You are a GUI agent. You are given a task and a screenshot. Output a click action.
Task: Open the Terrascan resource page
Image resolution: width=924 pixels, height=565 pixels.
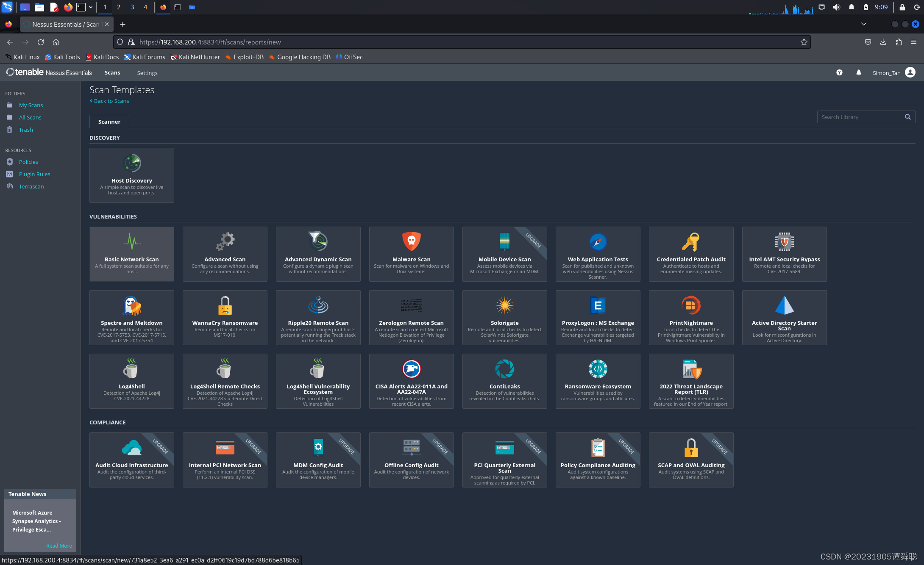[x=31, y=186]
